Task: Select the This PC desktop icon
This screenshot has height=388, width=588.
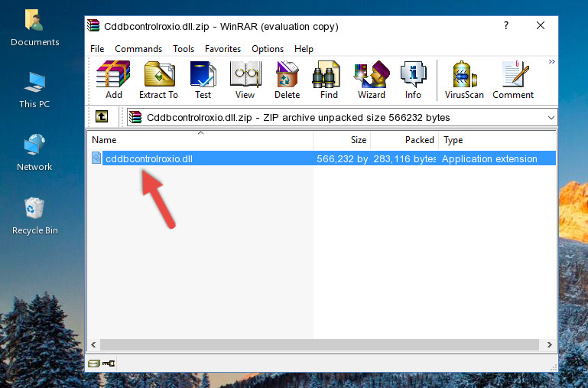Action: point(34,90)
